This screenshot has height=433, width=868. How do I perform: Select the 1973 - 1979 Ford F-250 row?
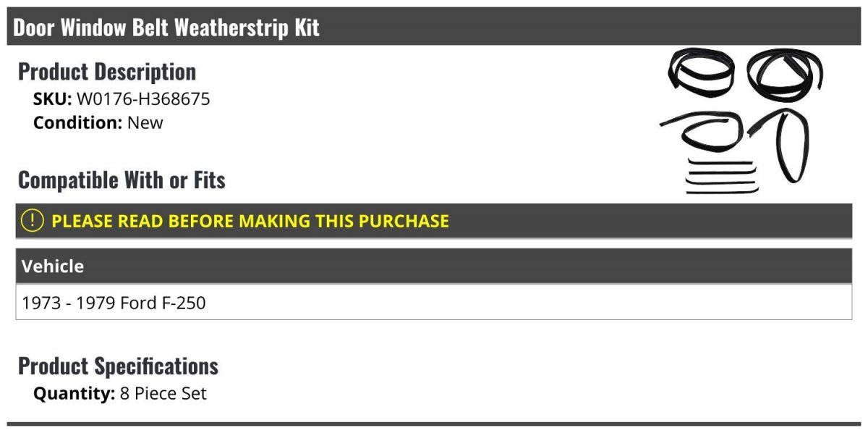[114, 303]
